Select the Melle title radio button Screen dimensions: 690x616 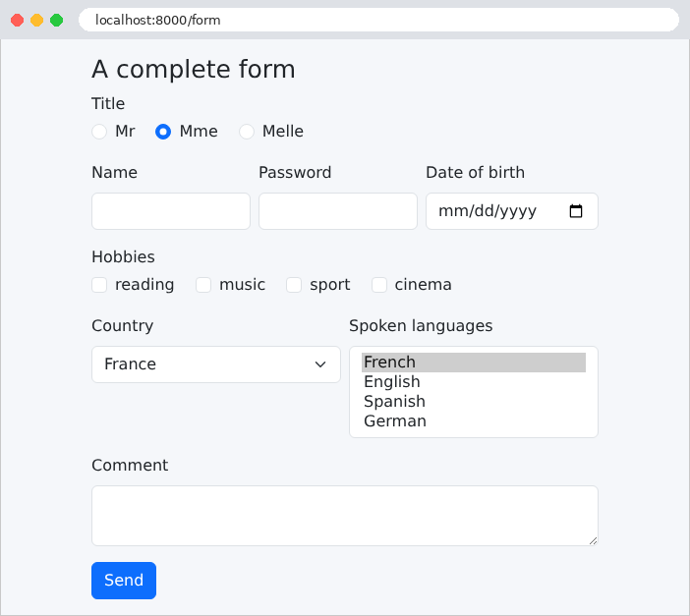coord(247,132)
